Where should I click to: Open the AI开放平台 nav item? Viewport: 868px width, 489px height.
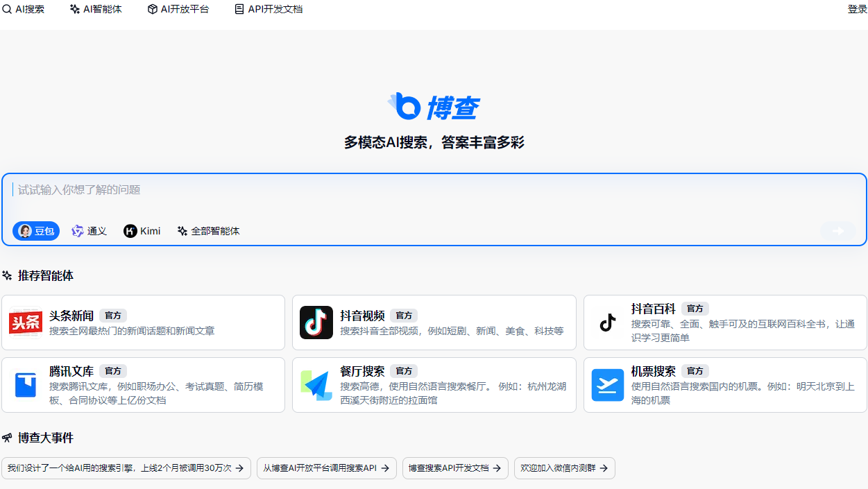click(178, 9)
